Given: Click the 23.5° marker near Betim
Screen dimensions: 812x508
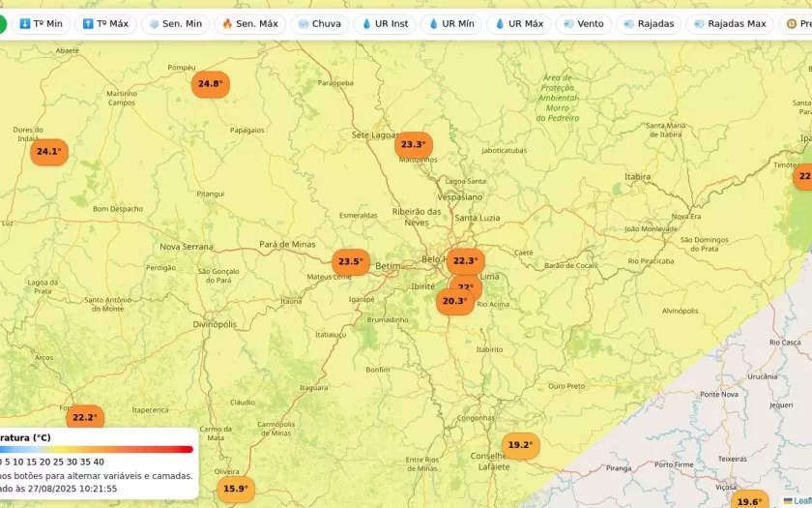Looking at the screenshot, I should [350, 261].
